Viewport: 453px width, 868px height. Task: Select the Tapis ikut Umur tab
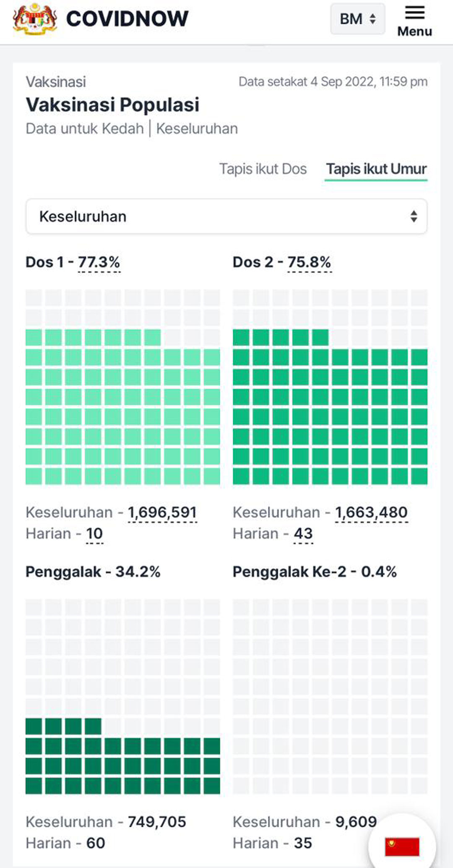coord(376,169)
